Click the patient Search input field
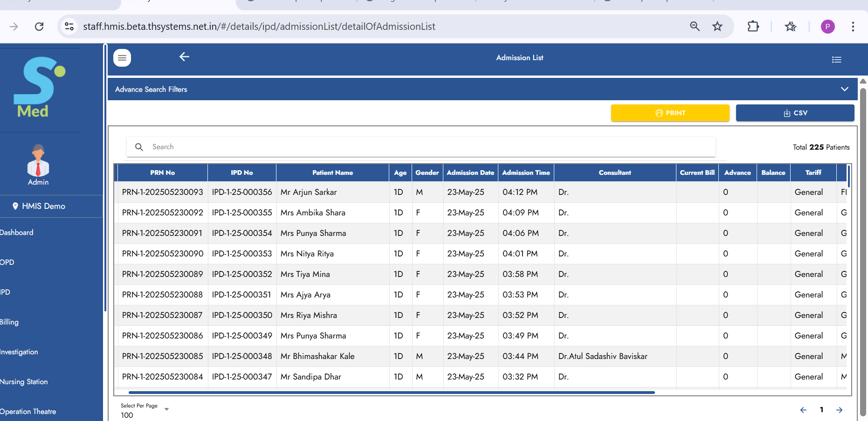 [x=420, y=147]
